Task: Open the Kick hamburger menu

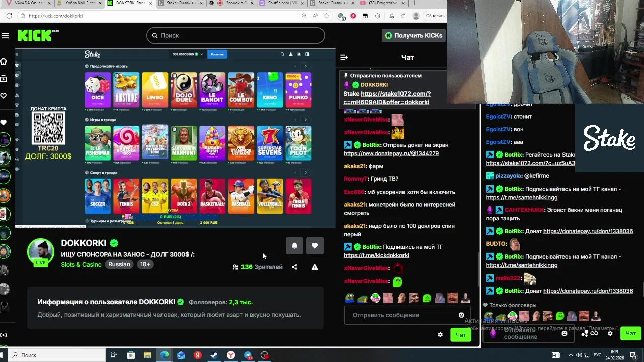Action: pos(5,35)
